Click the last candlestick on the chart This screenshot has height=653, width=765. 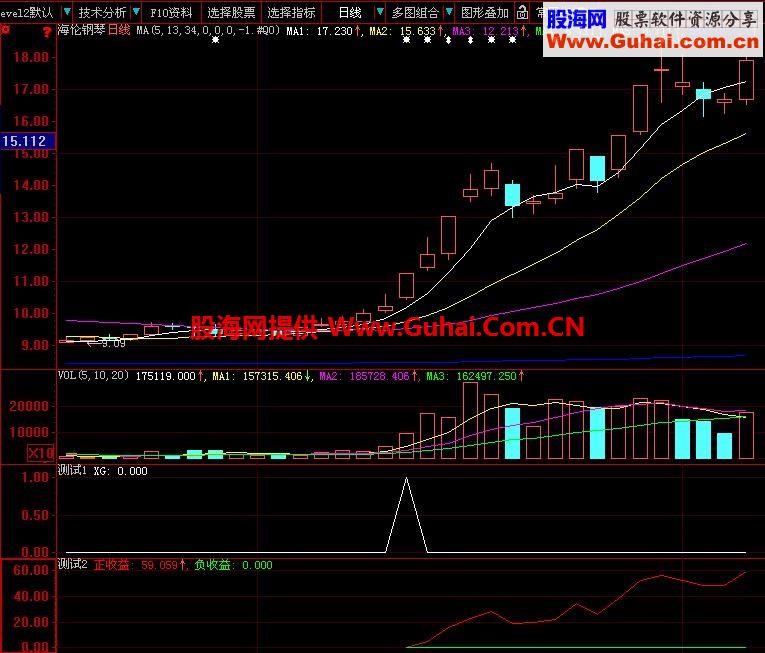click(746, 80)
